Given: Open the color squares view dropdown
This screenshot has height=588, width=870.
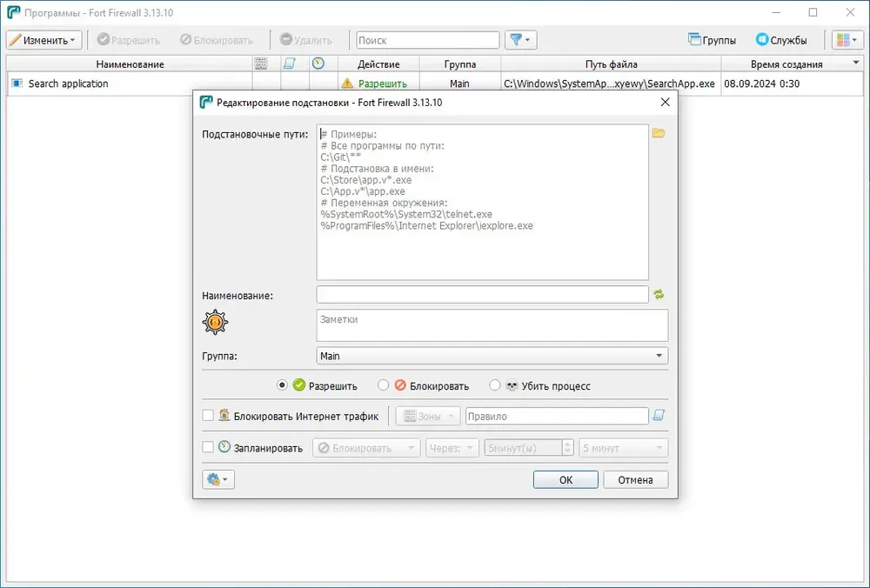Looking at the screenshot, I should pyautogui.click(x=847, y=40).
